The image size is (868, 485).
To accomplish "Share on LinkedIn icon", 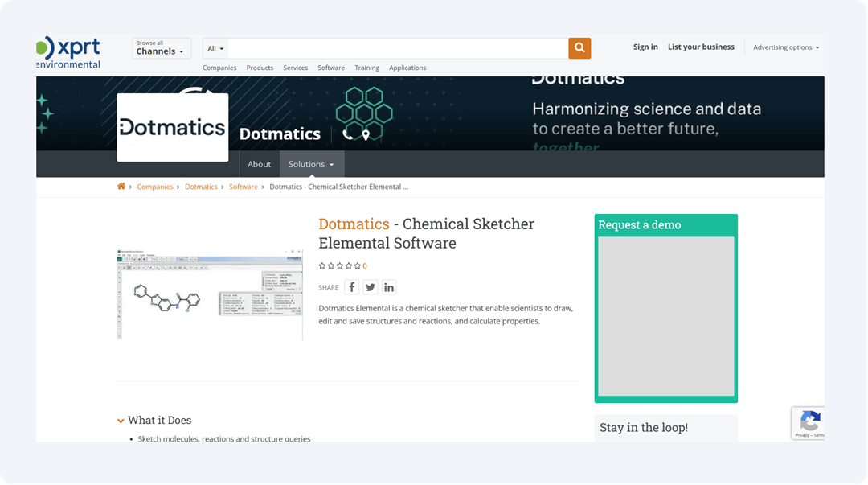I will [389, 287].
